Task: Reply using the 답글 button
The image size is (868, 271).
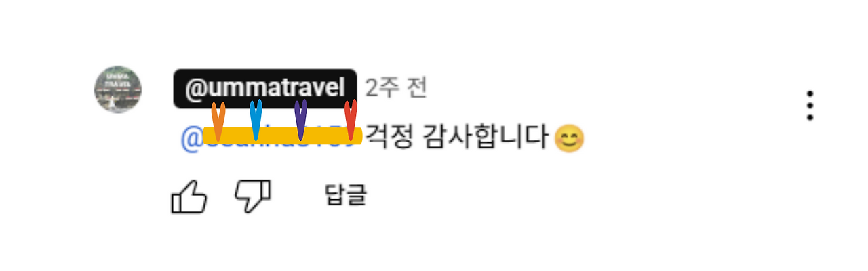Action: click(346, 196)
